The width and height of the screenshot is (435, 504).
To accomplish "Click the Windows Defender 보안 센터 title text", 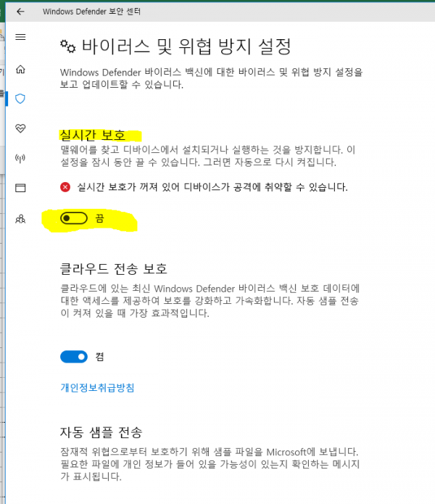I will click(91, 12).
